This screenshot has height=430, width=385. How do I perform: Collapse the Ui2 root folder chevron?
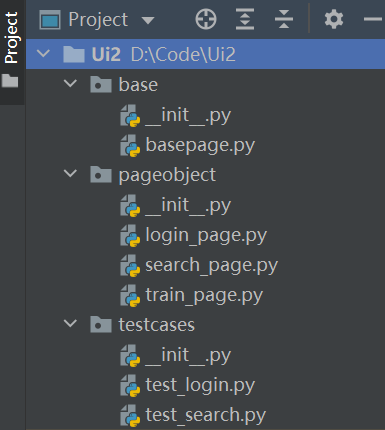43,53
